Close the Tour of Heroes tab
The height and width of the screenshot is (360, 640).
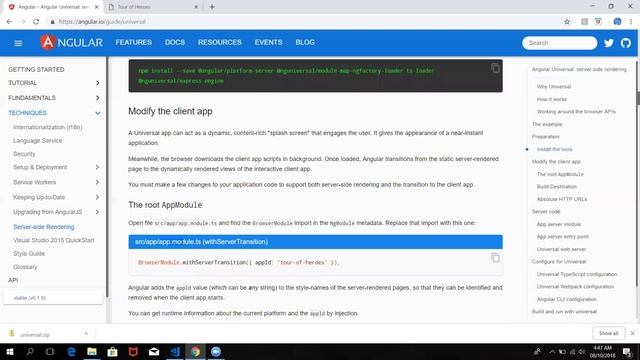pos(196,7)
